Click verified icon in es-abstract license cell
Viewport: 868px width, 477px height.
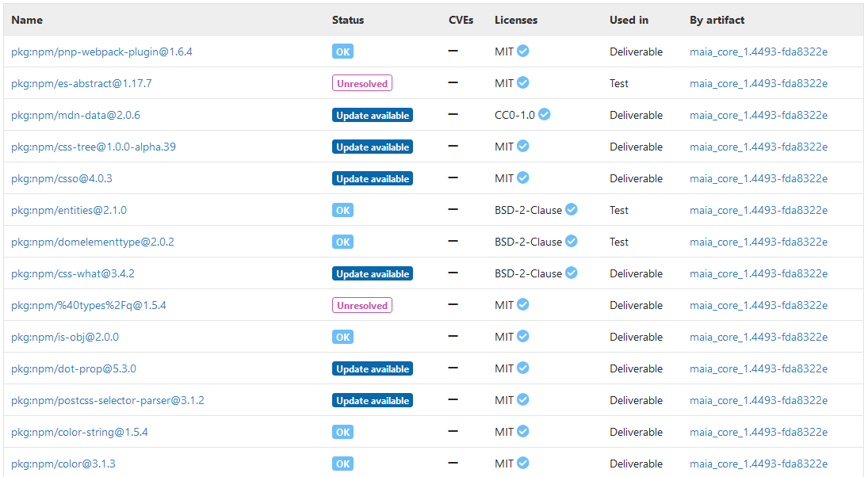pos(522,83)
